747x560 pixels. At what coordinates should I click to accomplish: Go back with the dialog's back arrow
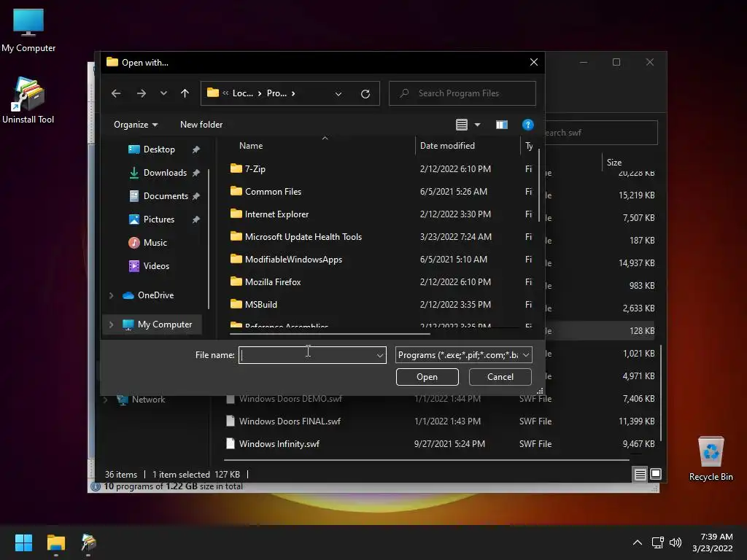(116, 93)
